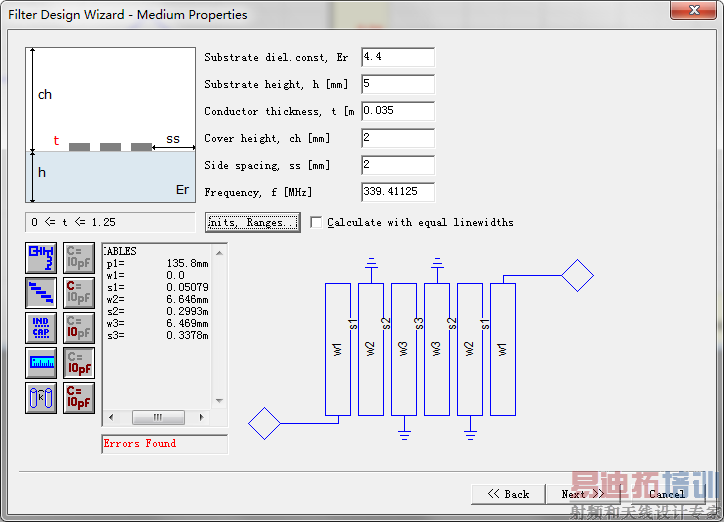This screenshot has width=724, height=522.
Task: Click the frequency f MHz field
Action: tap(398, 192)
